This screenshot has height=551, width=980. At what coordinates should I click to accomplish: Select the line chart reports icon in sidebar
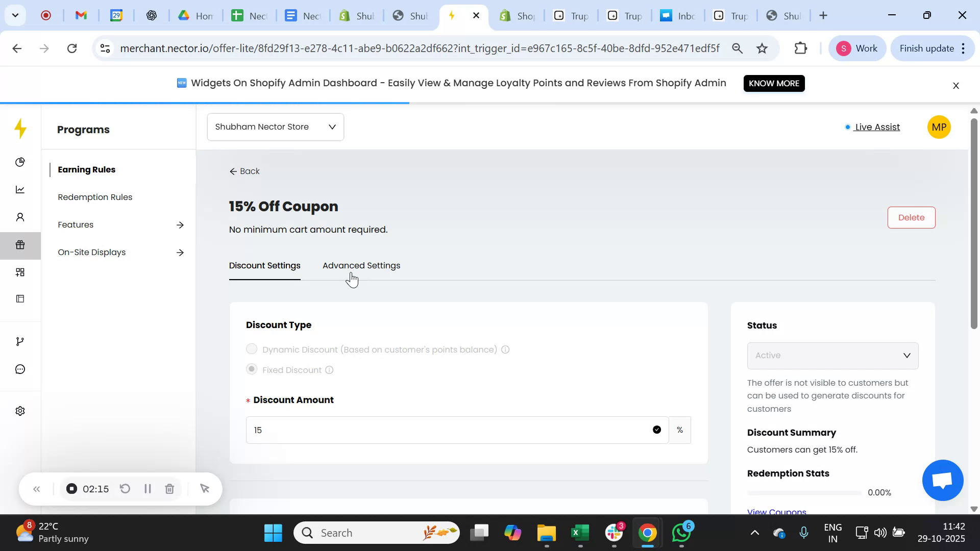click(x=20, y=189)
